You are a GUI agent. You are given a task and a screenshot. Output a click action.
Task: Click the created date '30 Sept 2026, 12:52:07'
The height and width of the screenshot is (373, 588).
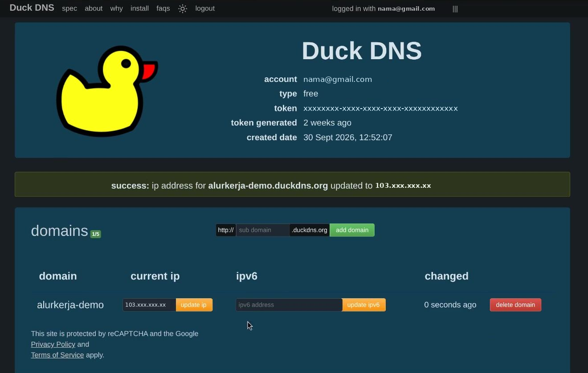tap(348, 138)
